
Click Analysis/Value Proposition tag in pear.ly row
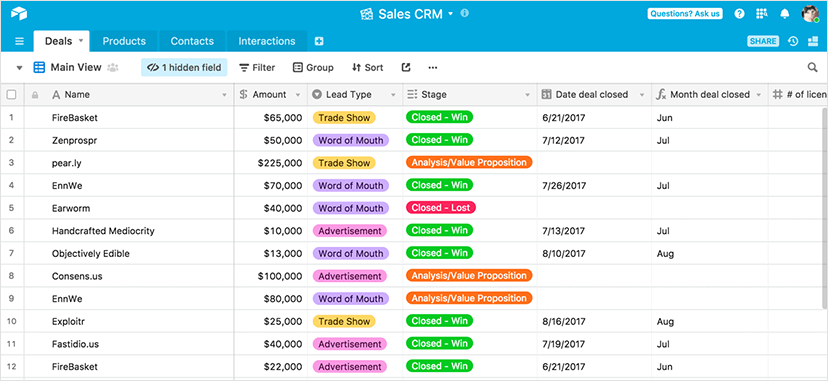[x=469, y=163]
